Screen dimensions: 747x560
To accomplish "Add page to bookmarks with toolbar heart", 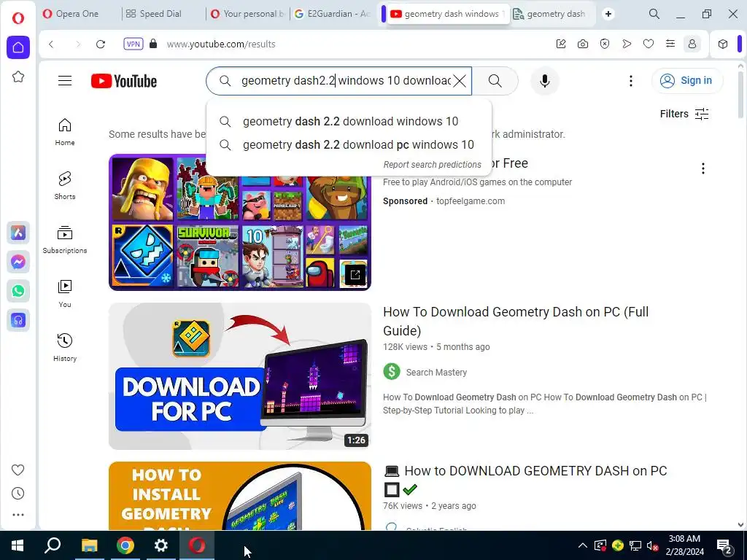I will [649, 44].
